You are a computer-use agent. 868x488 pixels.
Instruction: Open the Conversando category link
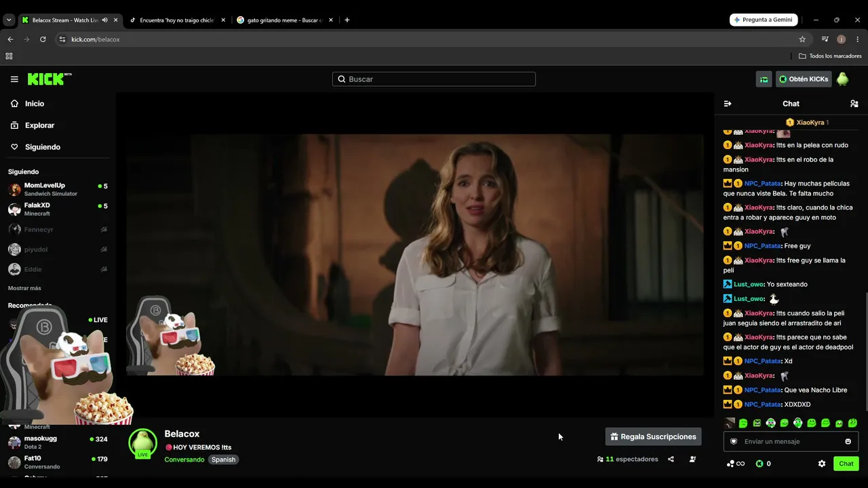pos(184,460)
